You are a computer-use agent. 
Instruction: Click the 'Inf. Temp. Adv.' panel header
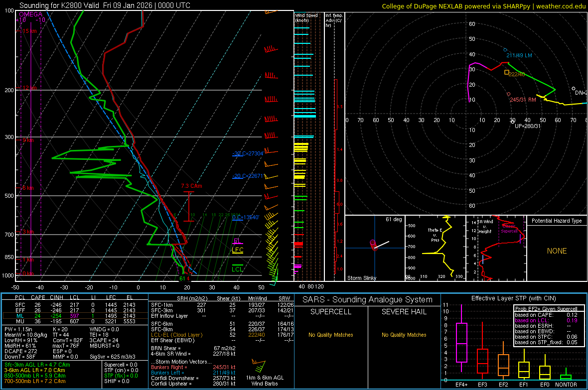tap(334, 20)
